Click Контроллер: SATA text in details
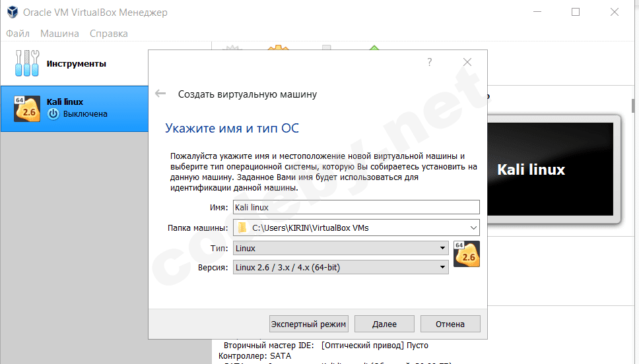The image size is (639, 364). pos(255,355)
